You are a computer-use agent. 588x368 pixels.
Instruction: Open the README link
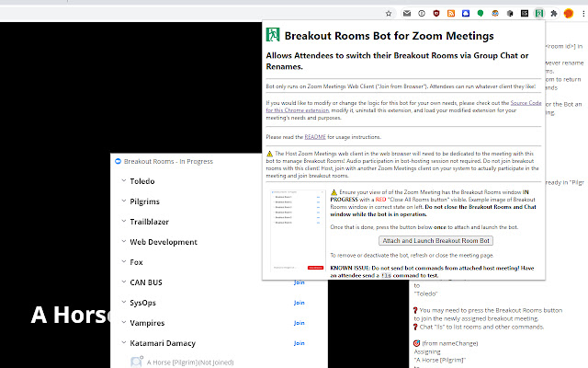315,137
